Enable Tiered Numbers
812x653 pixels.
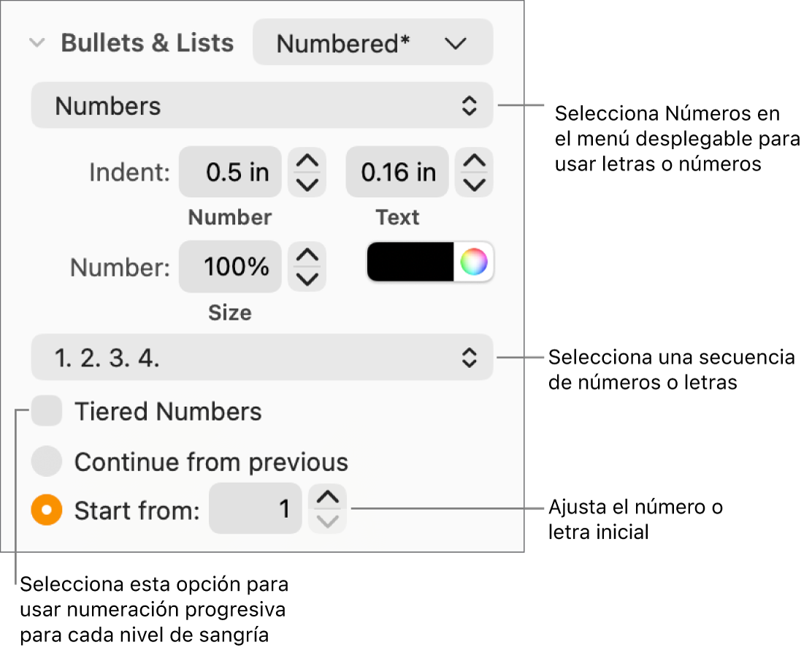pyautogui.click(x=46, y=410)
